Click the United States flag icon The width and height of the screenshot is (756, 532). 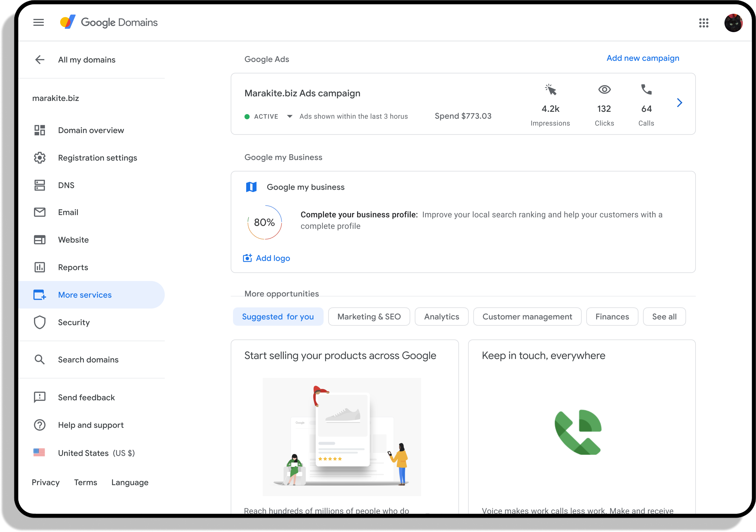tap(39, 453)
